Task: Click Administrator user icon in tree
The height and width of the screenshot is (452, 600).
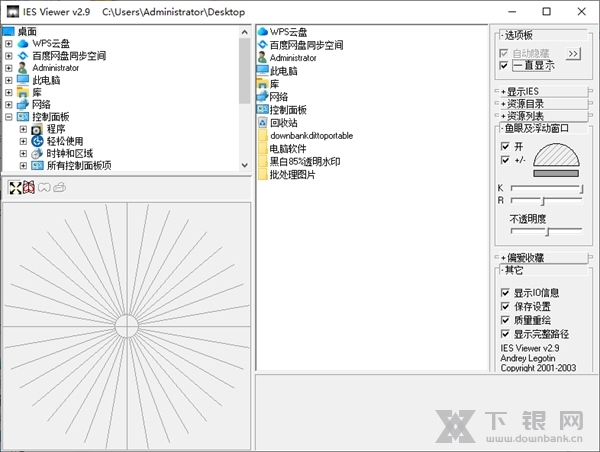Action: click(x=23, y=68)
